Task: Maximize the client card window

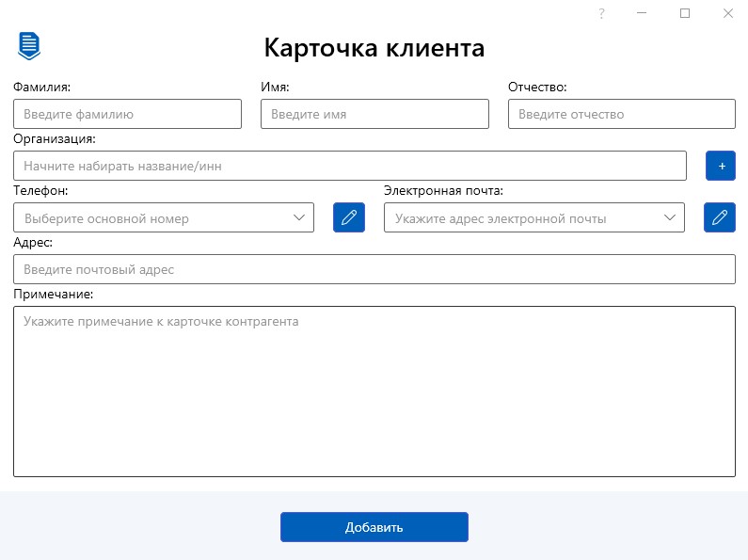Action: click(685, 13)
